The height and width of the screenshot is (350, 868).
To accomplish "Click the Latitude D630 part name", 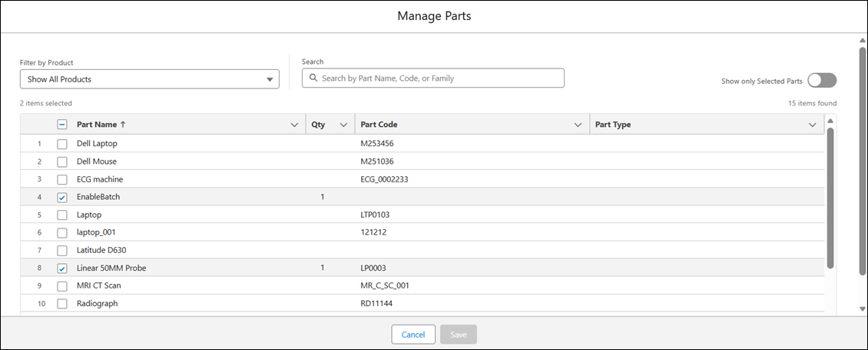I will point(101,250).
